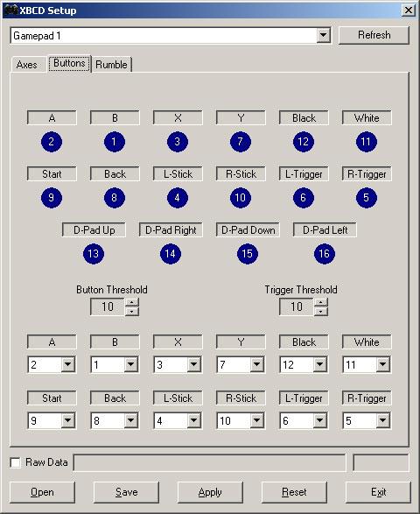Click the blue circle numbered 4 under L-Stick
Screen dimensions: 420x514
[x=178, y=198]
